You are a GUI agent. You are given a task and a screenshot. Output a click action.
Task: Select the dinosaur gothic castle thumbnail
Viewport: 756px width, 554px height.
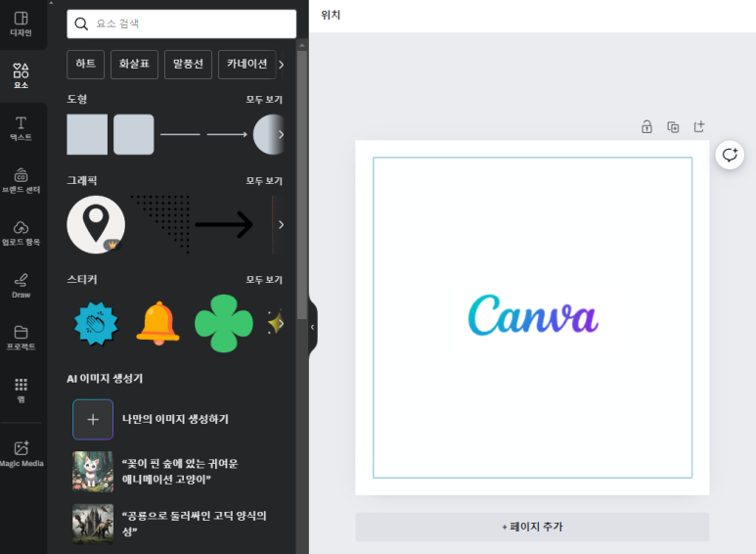[x=93, y=524]
